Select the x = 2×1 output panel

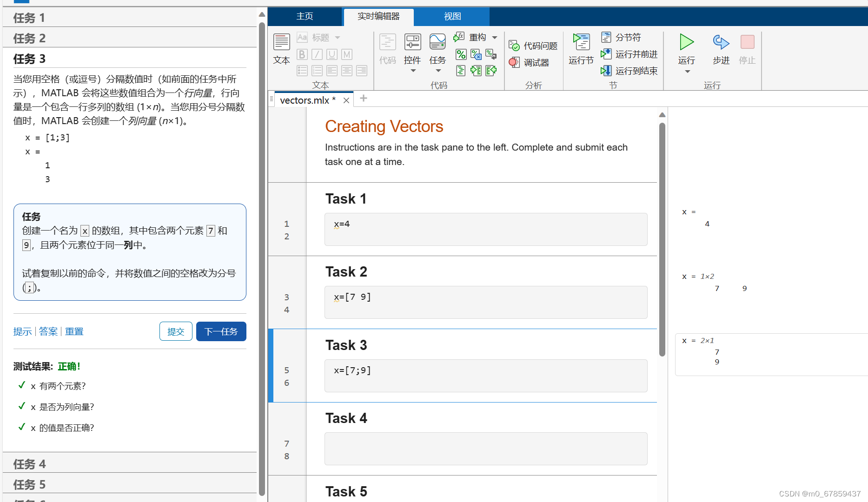tap(771, 354)
